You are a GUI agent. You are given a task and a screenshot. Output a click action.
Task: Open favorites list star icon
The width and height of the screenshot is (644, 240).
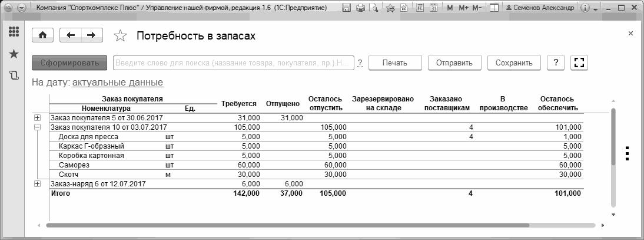click(404, 8)
